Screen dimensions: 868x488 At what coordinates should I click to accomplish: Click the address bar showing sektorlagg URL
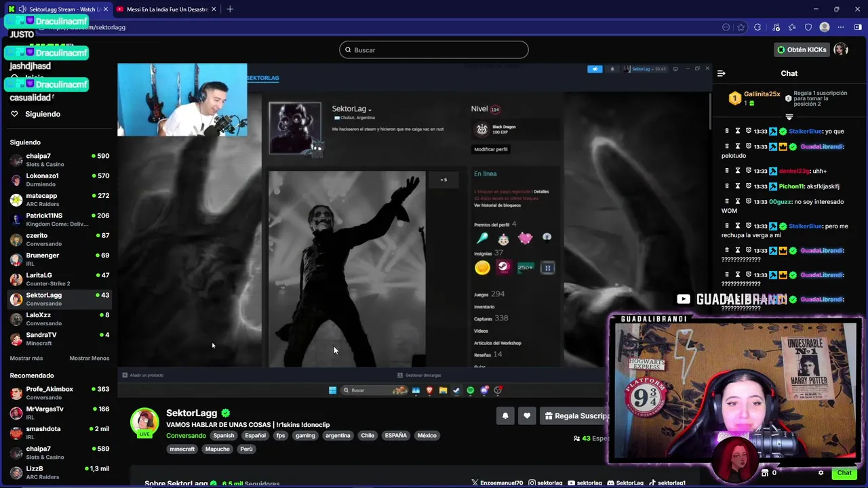click(380, 27)
